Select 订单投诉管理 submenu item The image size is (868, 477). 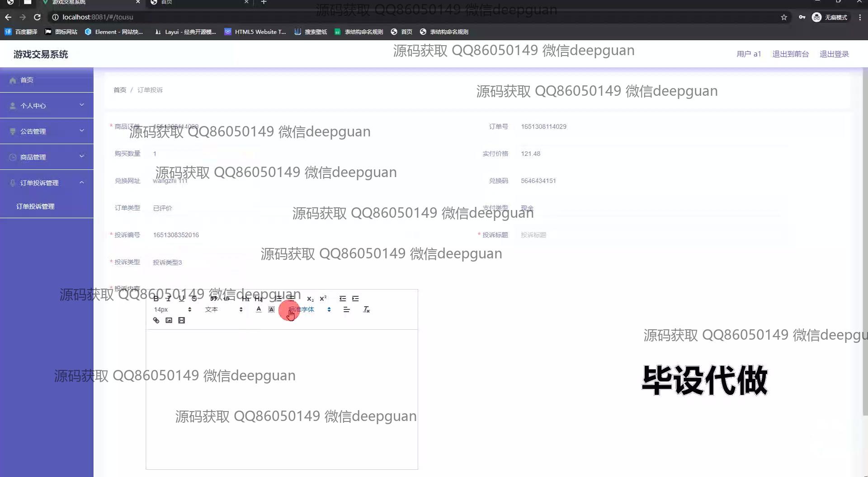[35, 206]
